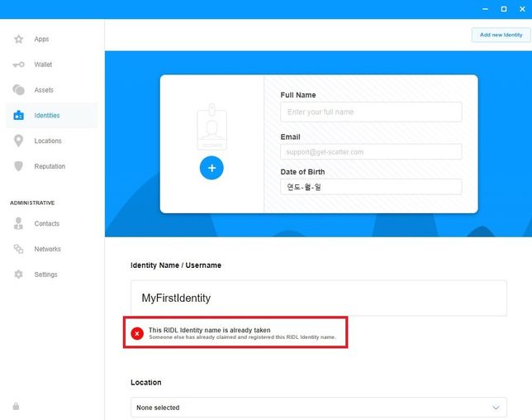Open the Wallet section
This screenshot has width=532, height=420.
51,64
